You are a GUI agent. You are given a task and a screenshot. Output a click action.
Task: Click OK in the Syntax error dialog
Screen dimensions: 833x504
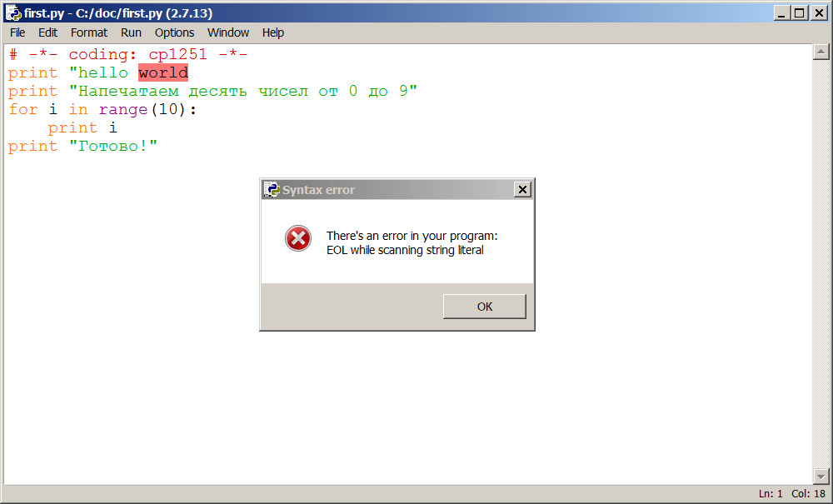point(485,307)
